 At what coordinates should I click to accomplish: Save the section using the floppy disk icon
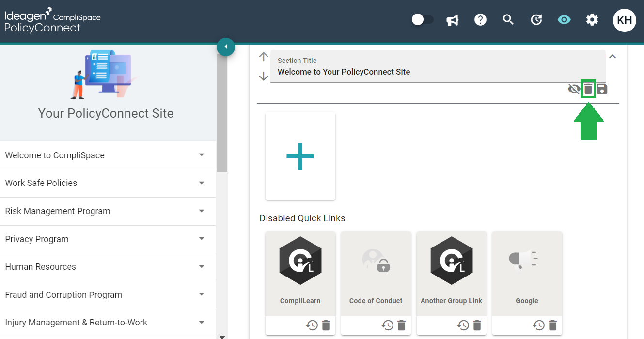[602, 89]
